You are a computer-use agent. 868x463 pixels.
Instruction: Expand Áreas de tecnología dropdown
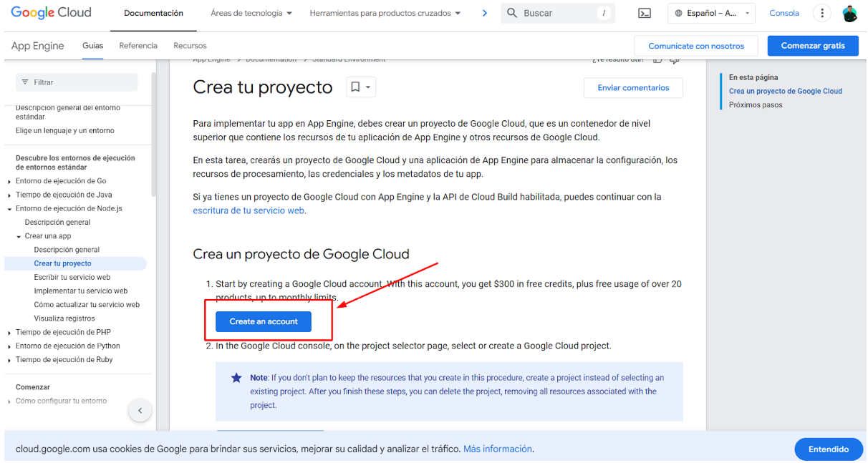pos(251,13)
